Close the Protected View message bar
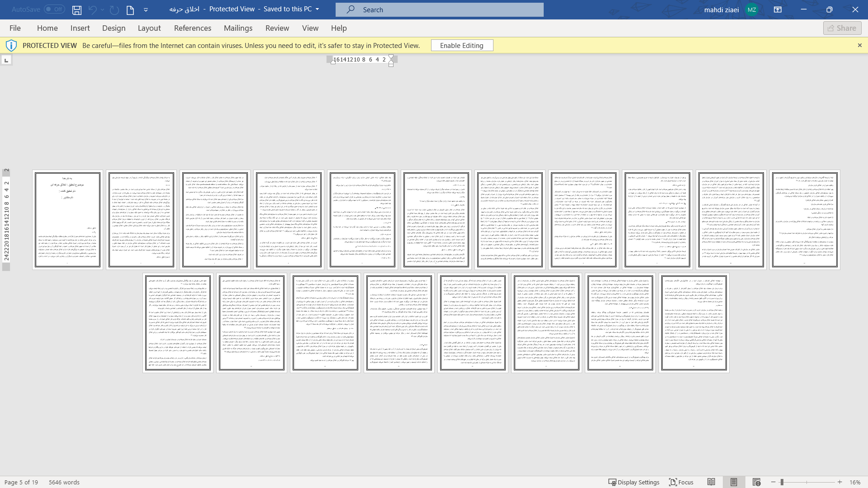The height and width of the screenshot is (488, 868). point(860,45)
